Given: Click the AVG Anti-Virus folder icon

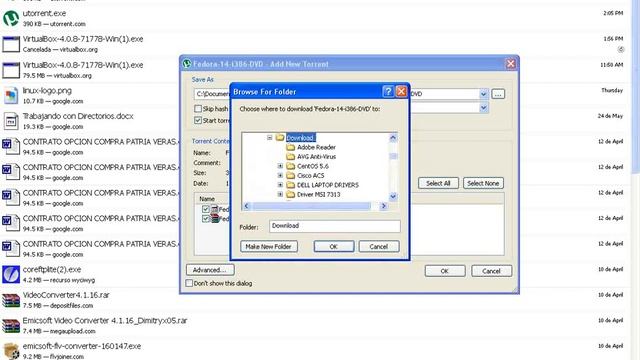Looking at the screenshot, I should click(x=290, y=156).
